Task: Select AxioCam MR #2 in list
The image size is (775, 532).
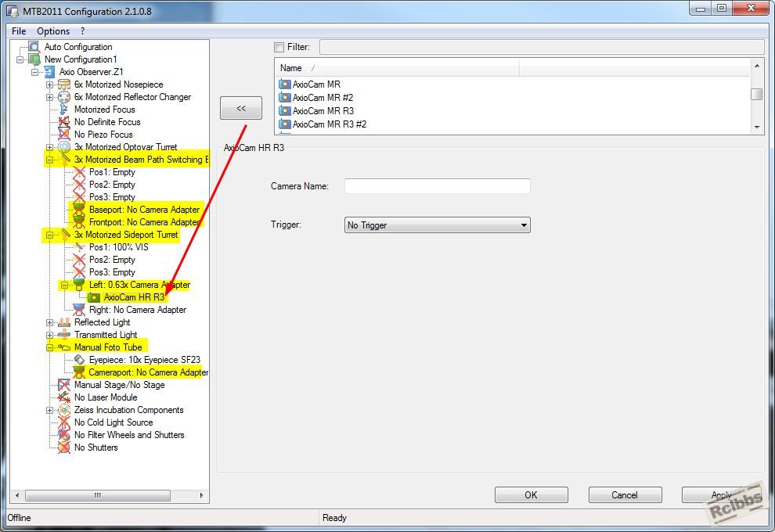Action: tap(323, 98)
